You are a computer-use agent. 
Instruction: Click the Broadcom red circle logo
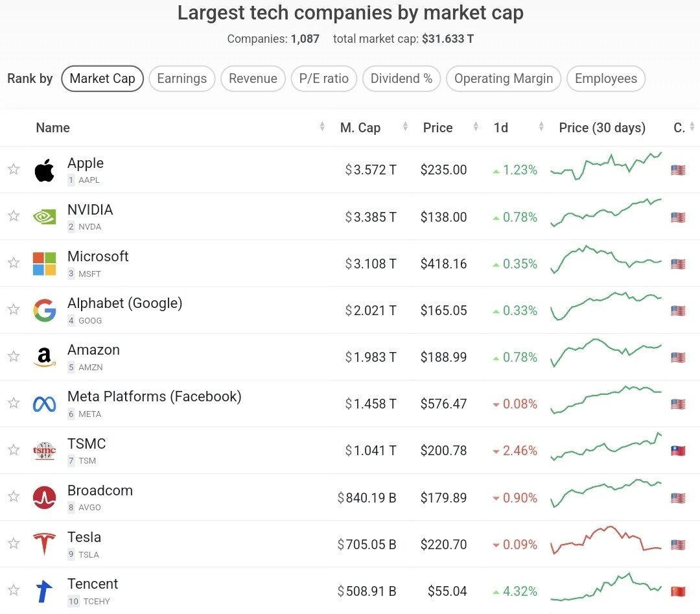(x=45, y=497)
